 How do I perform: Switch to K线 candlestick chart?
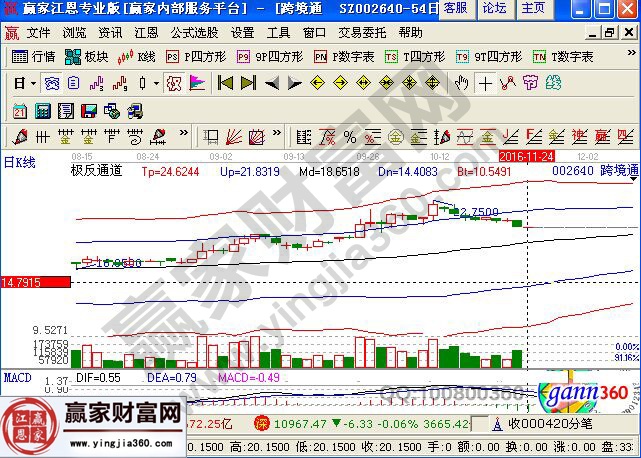[138, 56]
